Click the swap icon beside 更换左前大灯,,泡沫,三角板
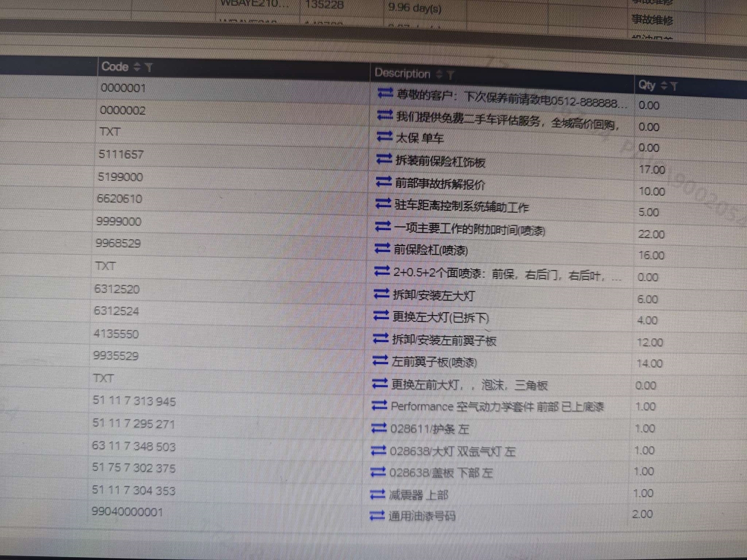The height and width of the screenshot is (560, 747). [x=380, y=383]
